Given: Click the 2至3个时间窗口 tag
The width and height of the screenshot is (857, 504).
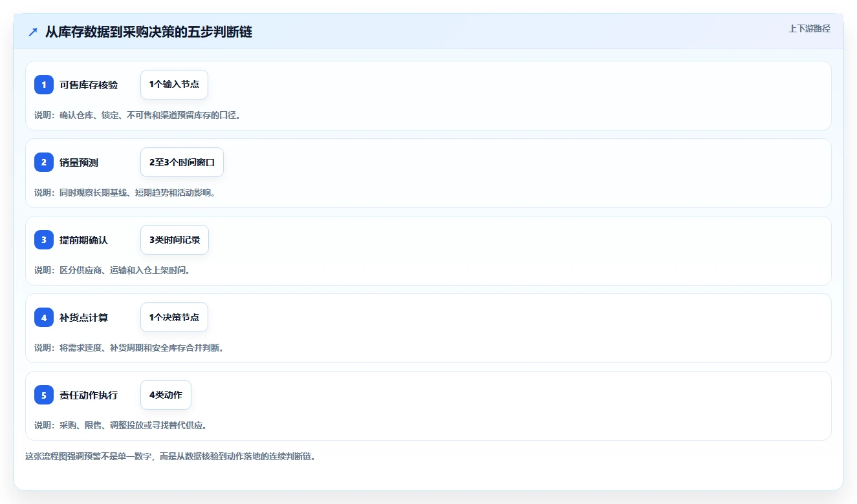Looking at the screenshot, I should tap(182, 162).
